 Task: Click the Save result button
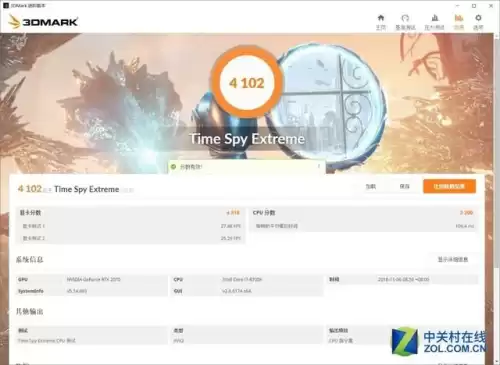(404, 186)
